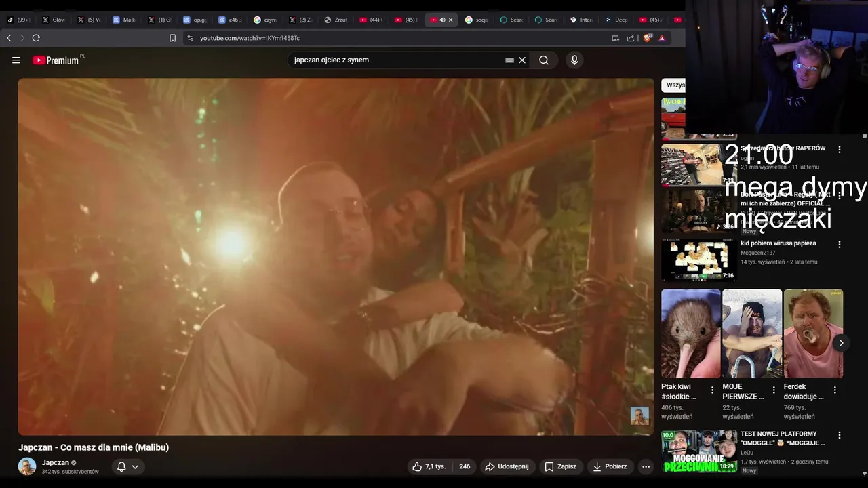Open options for 'TEST NOWEJ PLATFORMY' video
Viewport: 868px width, 488px height.
pyautogui.click(x=840, y=435)
